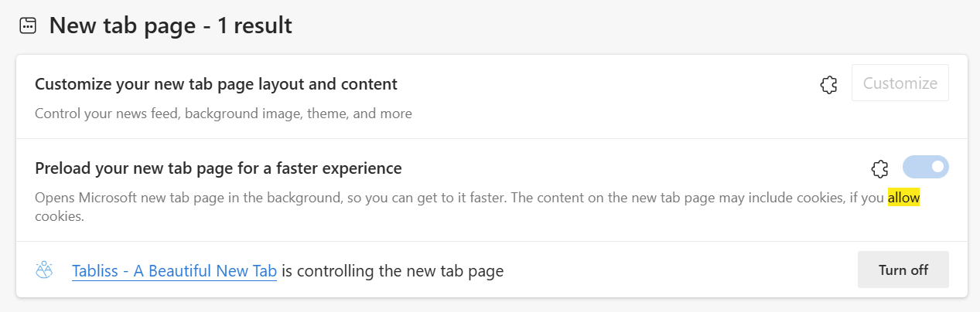Click 'Customize your new tab page layout' title
The width and height of the screenshot is (980, 312).
pos(216,83)
